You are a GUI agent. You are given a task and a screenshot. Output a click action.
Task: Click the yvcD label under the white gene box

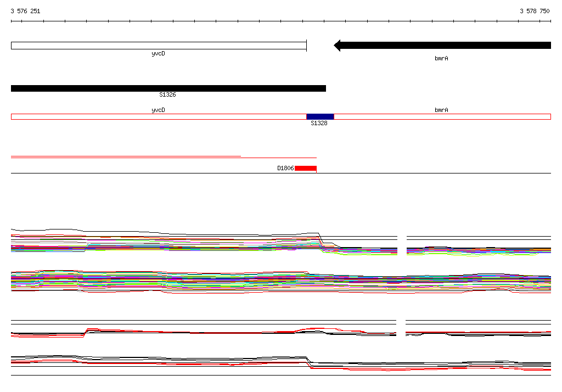(158, 53)
